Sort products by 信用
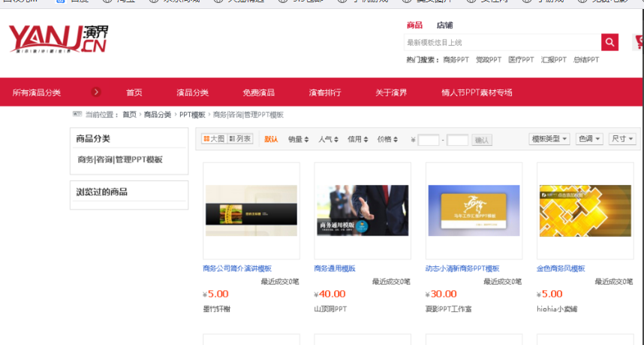644x345 pixels. tap(358, 139)
